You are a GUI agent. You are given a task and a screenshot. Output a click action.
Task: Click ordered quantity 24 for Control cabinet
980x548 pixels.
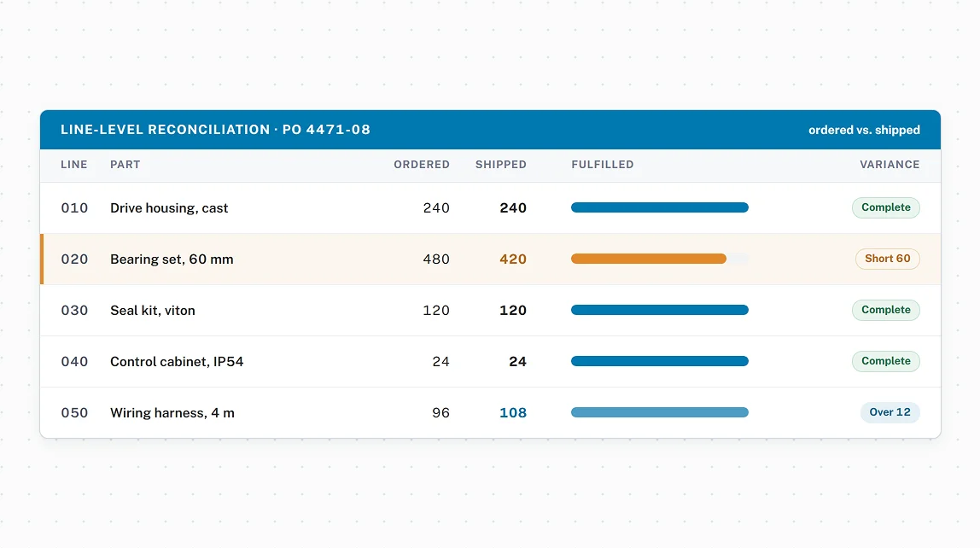pos(440,362)
